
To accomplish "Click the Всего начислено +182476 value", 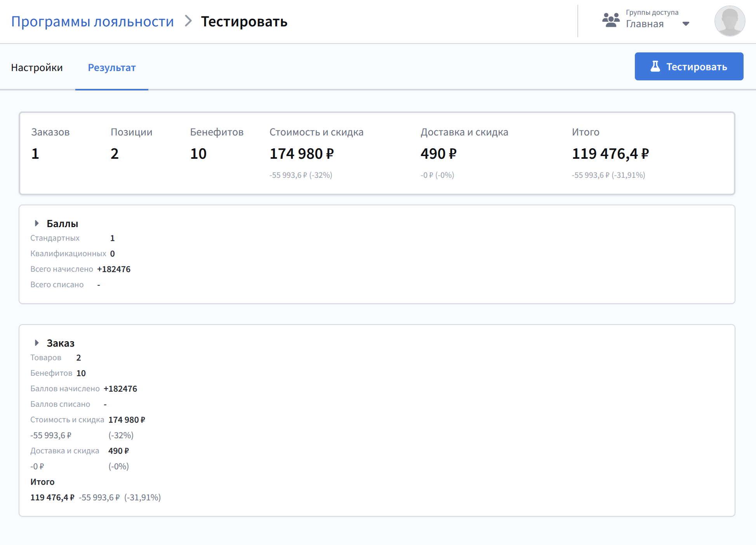I will coord(114,269).
